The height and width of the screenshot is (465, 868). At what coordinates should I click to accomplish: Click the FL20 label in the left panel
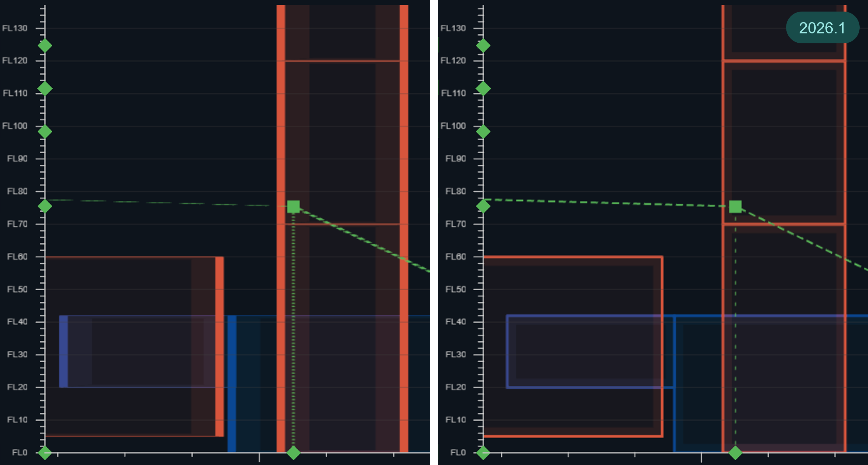click(17, 387)
